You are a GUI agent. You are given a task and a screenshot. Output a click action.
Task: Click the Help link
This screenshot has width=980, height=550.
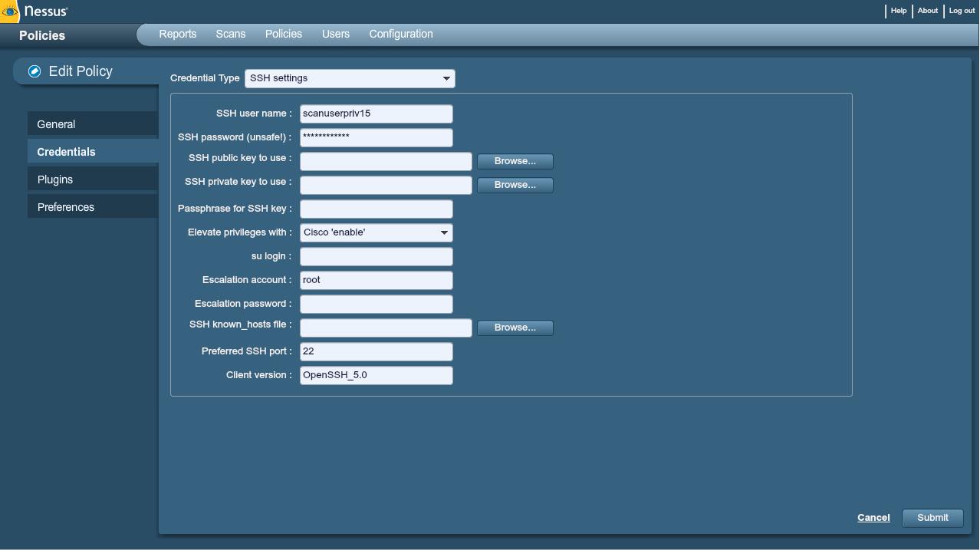tap(899, 11)
